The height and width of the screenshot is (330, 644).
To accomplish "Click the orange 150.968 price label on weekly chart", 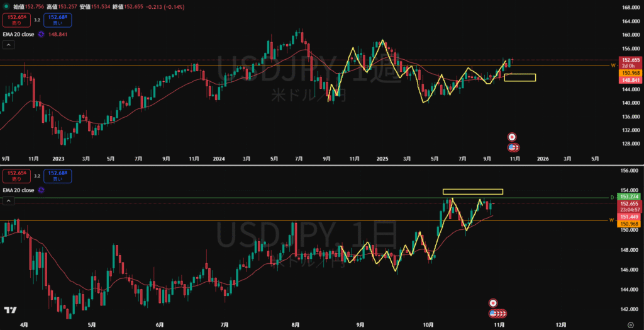I will [629, 73].
